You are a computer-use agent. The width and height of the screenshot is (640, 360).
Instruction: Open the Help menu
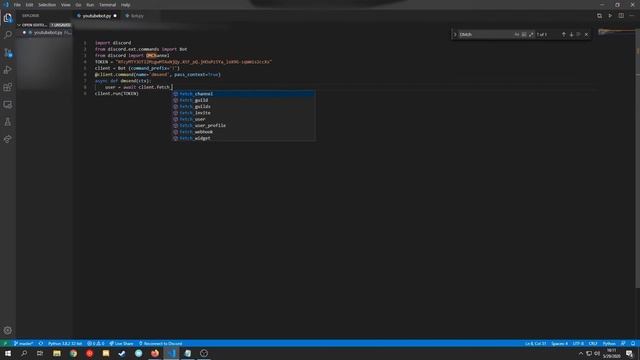click(126, 5)
